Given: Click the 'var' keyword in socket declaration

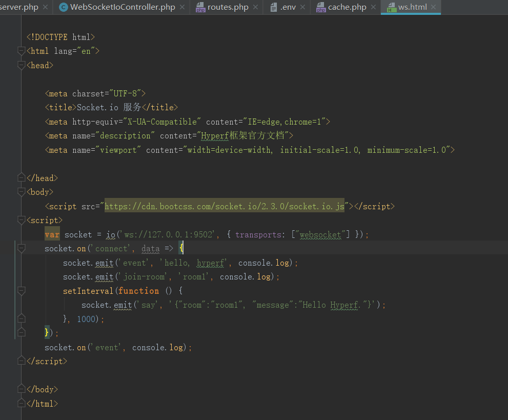Looking at the screenshot, I should [x=52, y=234].
